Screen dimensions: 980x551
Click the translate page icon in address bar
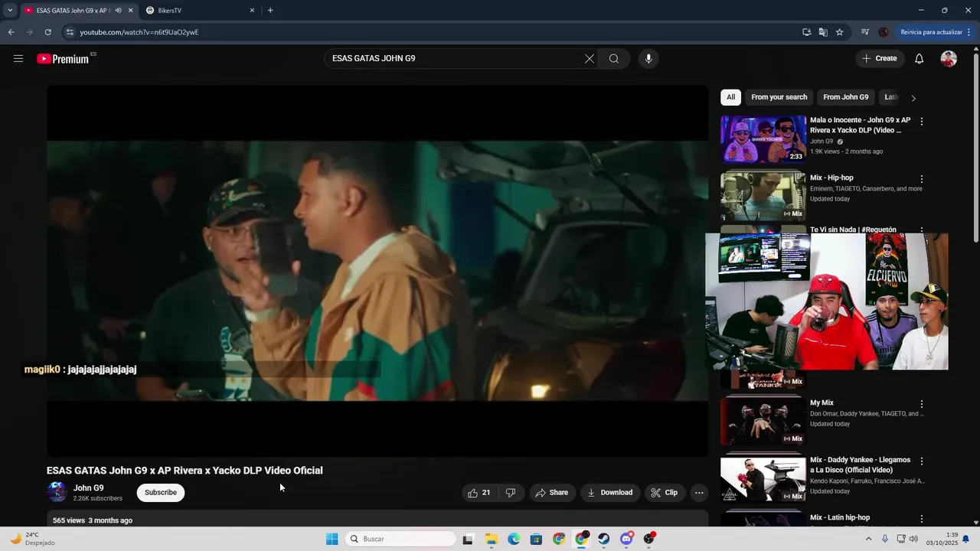coord(823,32)
